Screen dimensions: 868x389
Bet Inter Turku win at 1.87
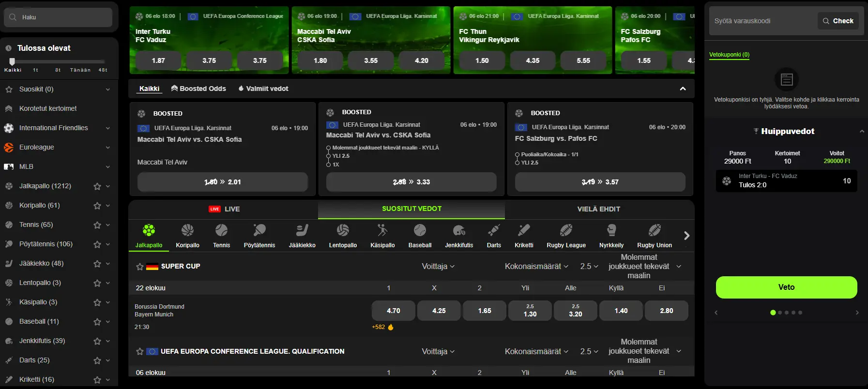coord(158,60)
